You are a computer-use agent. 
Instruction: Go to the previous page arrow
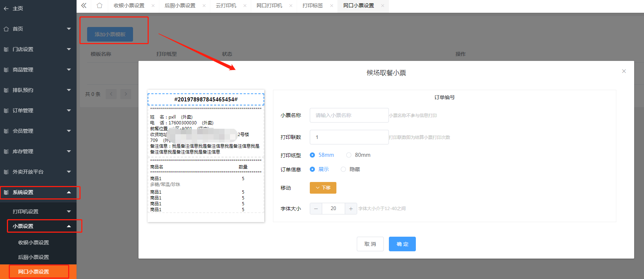pos(111,94)
